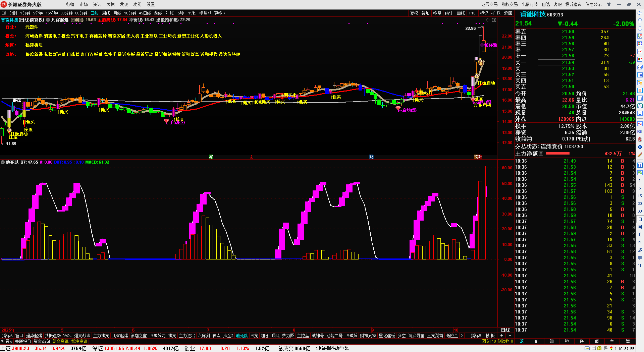Open the 设置 menu

pyautogui.click(x=151, y=4)
